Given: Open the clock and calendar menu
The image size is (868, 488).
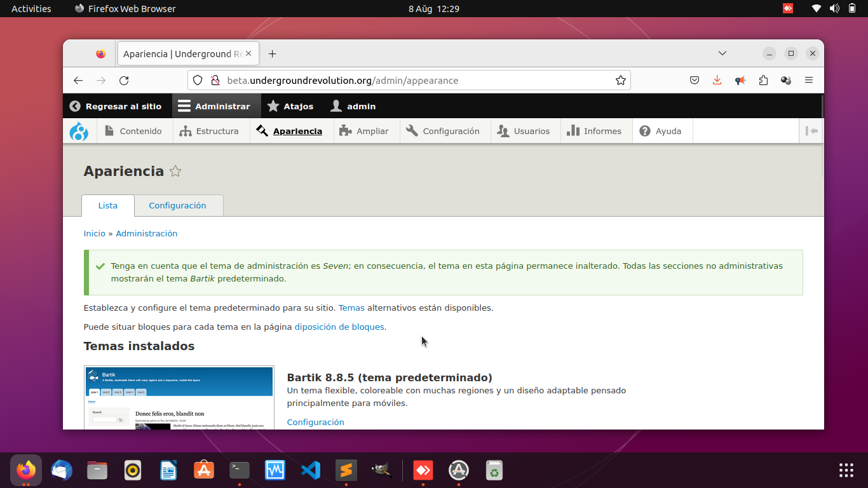Looking at the screenshot, I should pyautogui.click(x=434, y=8).
